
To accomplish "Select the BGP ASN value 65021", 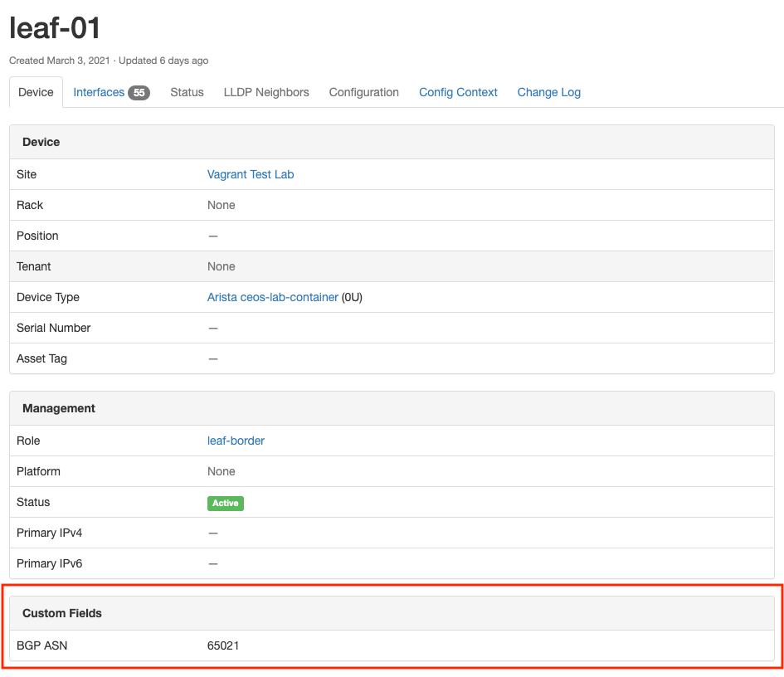I will tap(222, 645).
